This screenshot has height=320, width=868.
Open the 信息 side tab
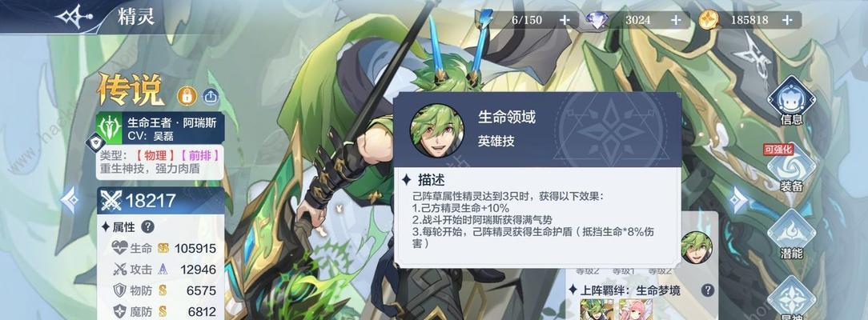tap(791, 102)
